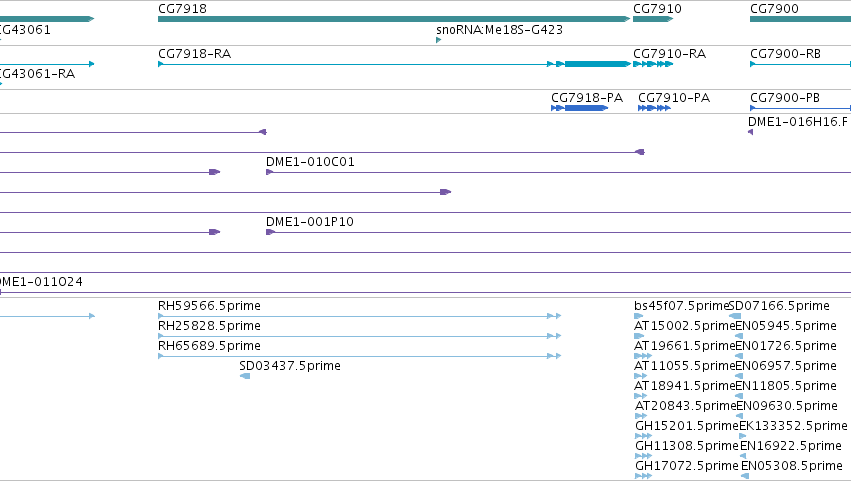Click the SD03437.5prime arrow glyph
Viewport: 851px width, 481px height.
[x=245, y=376]
